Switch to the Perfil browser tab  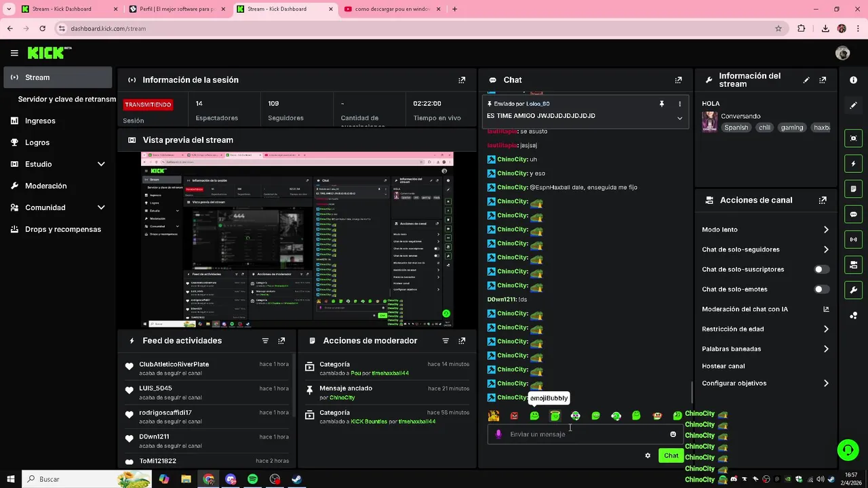pyautogui.click(x=178, y=9)
